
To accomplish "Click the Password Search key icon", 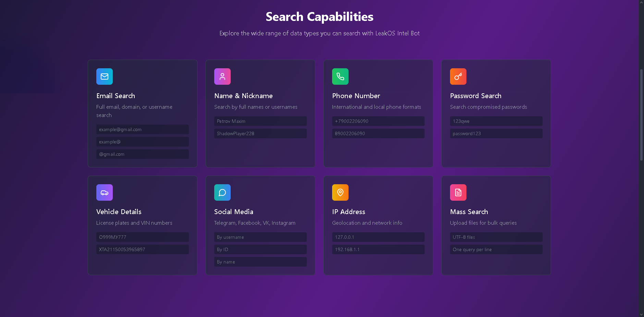I will click(458, 77).
